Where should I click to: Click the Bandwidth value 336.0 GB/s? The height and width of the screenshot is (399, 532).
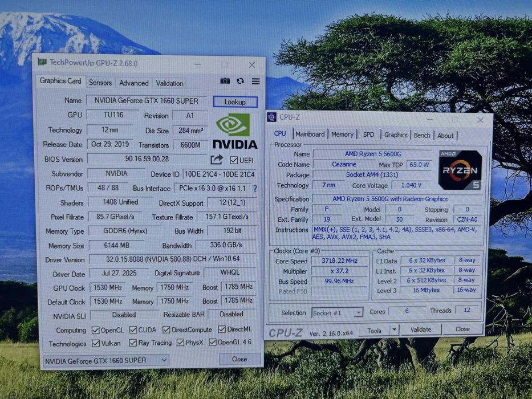[x=226, y=245]
